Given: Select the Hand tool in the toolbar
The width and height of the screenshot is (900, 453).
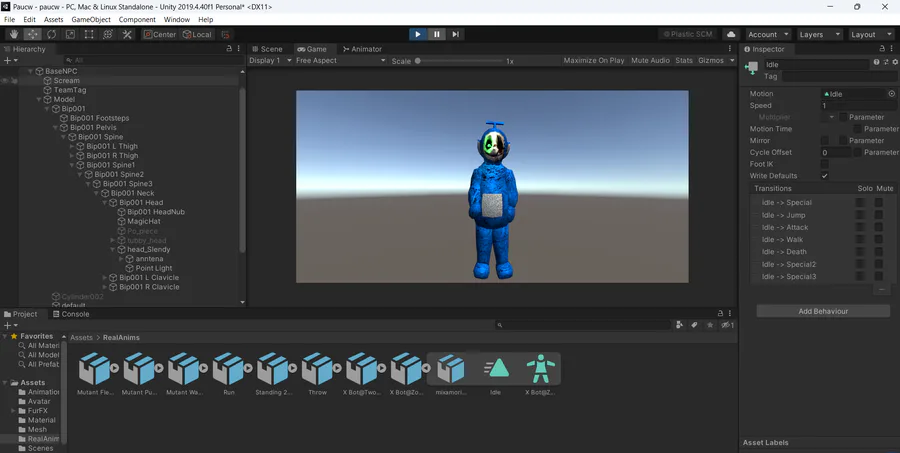Looking at the screenshot, I should coord(13,34).
